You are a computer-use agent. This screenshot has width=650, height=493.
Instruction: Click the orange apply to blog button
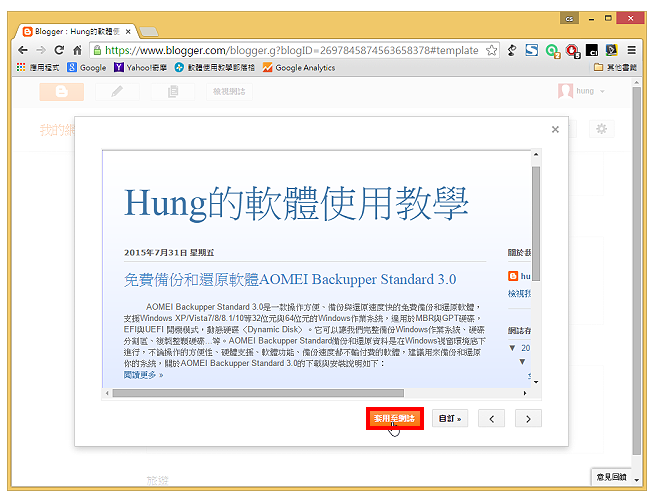pyautogui.click(x=395, y=418)
